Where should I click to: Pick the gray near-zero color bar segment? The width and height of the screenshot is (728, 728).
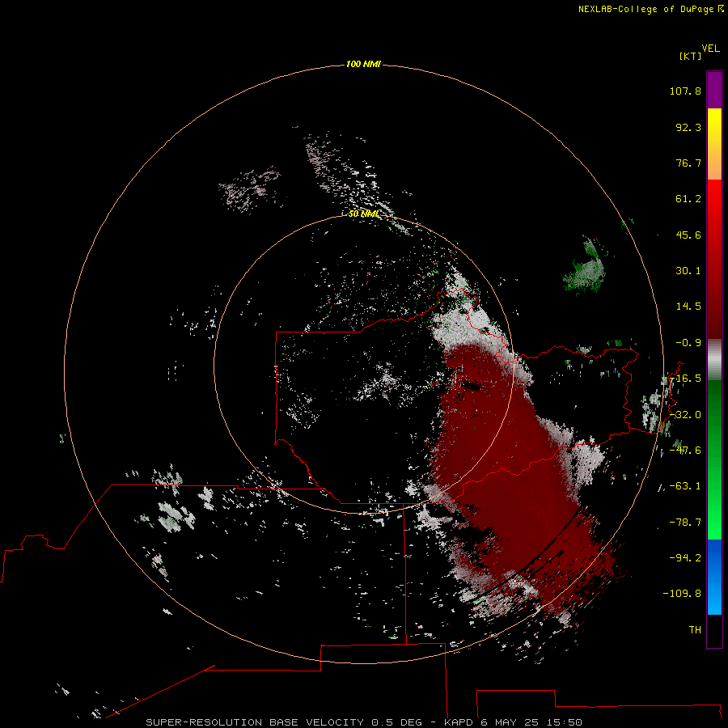click(714, 360)
